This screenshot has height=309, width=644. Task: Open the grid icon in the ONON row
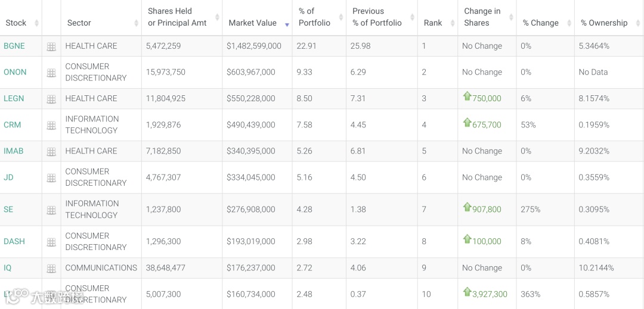[x=51, y=73]
